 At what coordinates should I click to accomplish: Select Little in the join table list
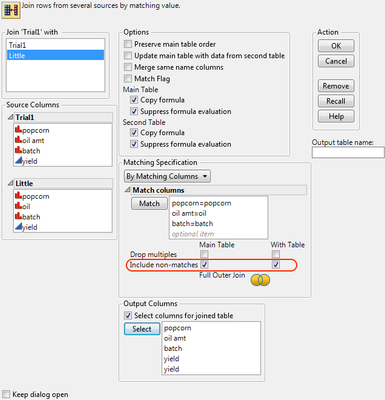coord(55,55)
